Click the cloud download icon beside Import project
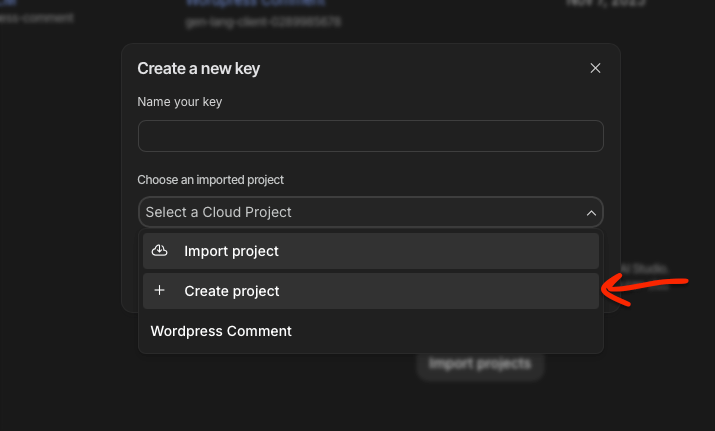Viewport: 715px width, 431px height. (160, 251)
